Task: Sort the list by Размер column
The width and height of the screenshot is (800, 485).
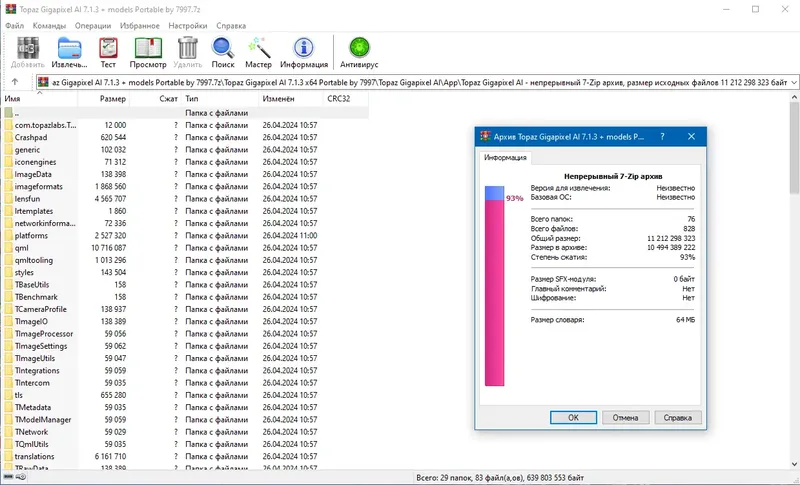Action: [104, 99]
